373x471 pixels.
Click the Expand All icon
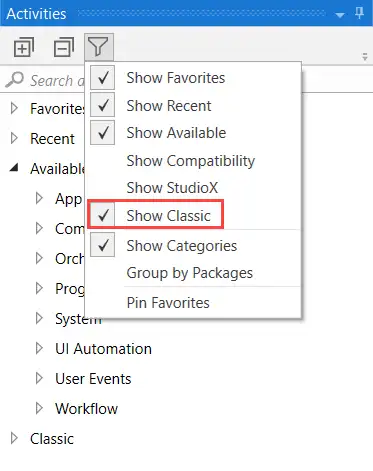coord(24,47)
